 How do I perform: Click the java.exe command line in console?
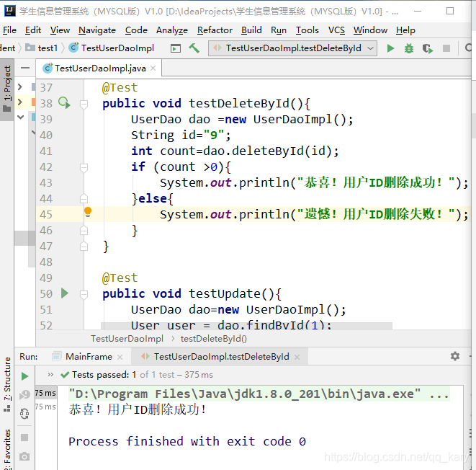click(259, 394)
